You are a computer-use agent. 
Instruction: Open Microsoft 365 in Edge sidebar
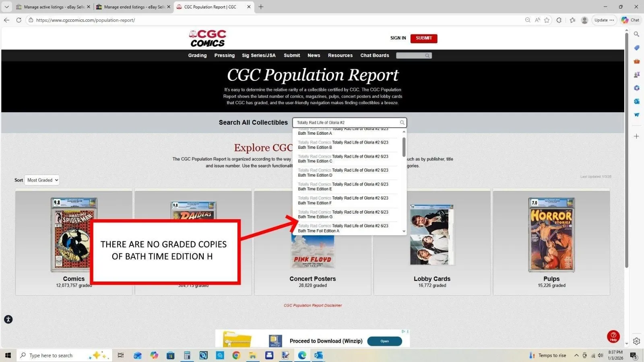point(636,88)
